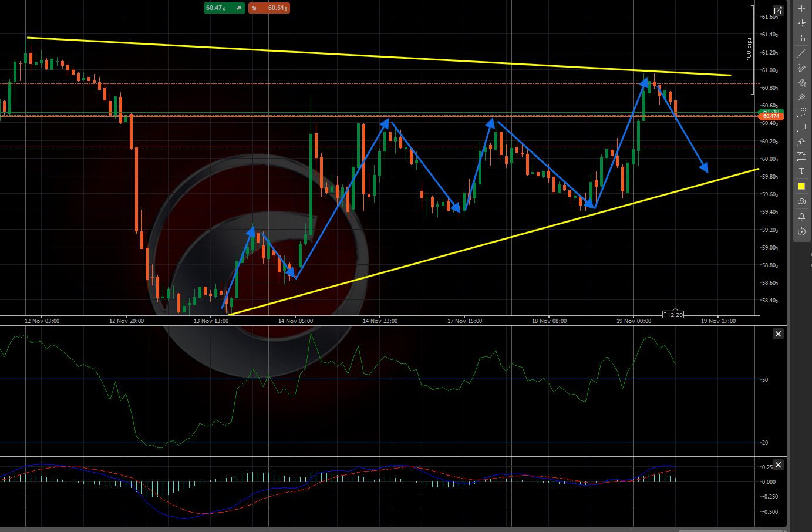This screenshot has height=532, width=812.
Task: Select the crosshair with square tool
Action: tap(801, 38)
